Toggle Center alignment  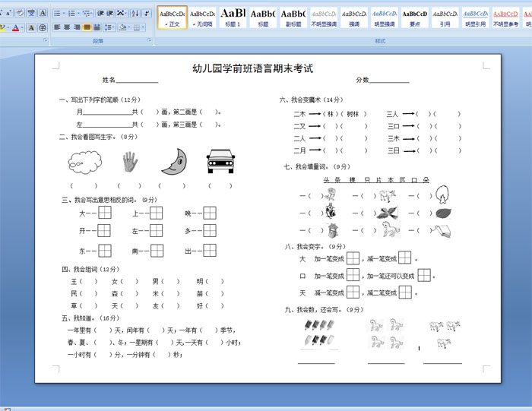(x=67, y=27)
